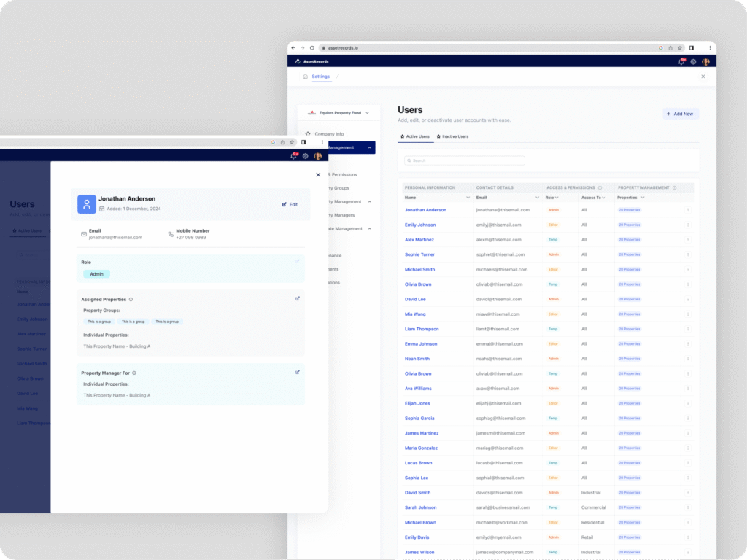Switch to the Inactive Users tab
Screen dimensions: 747x560
pyautogui.click(x=452, y=136)
